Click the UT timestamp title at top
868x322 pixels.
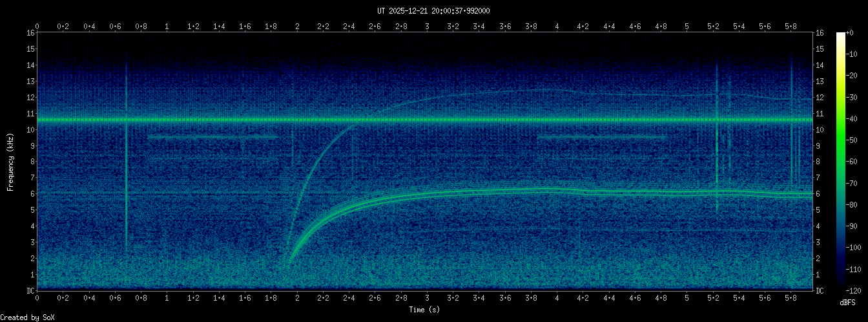pos(433,10)
